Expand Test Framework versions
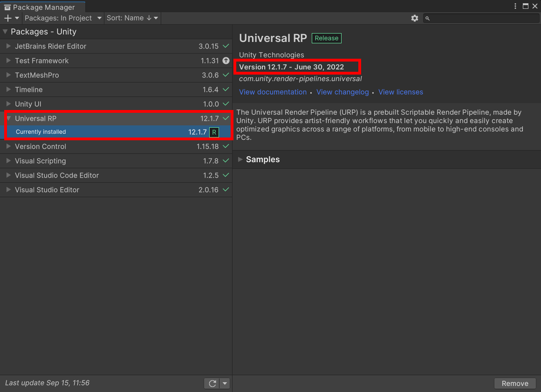This screenshot has width=541, height=392. [x=9, y=61]
